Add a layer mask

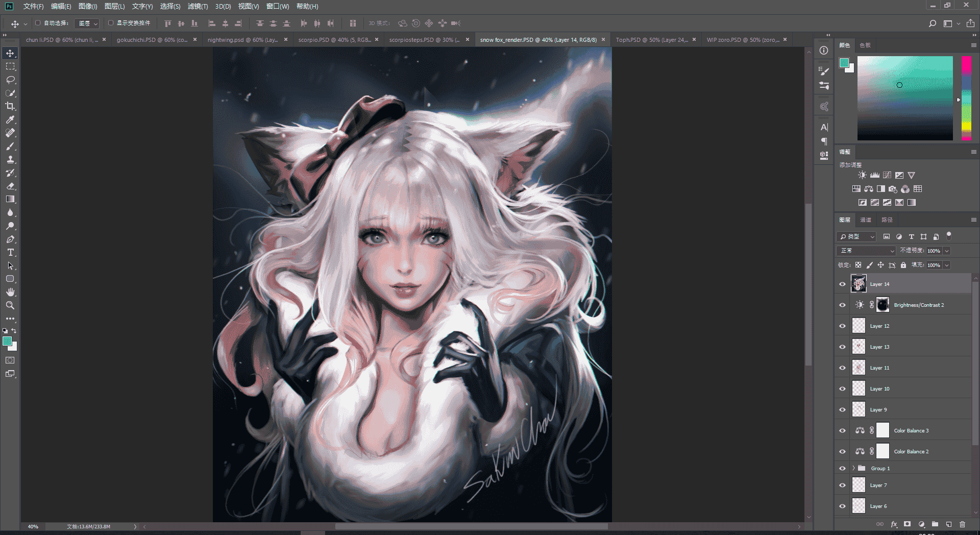(x=907, y=524)
